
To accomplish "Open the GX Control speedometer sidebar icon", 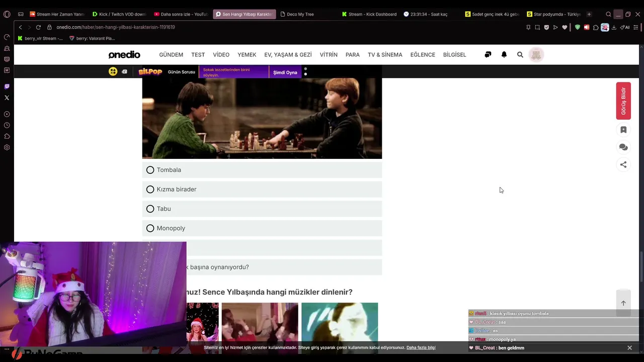I will pos(7,37).
